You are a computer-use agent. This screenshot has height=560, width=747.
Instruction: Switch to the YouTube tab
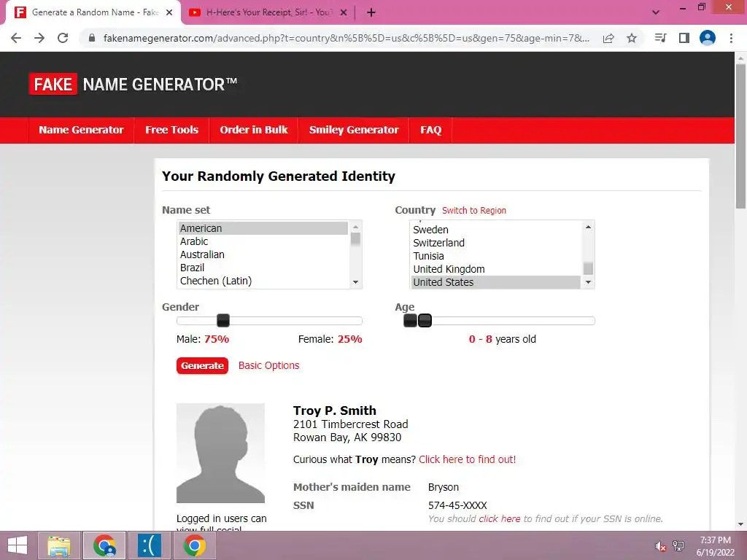click(268, 12)
